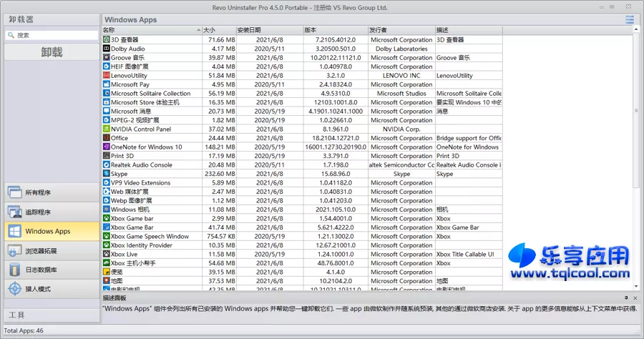Click the 3D 查看器 app icon
Viewport: 644px width, 339px height.
(107, 39)
